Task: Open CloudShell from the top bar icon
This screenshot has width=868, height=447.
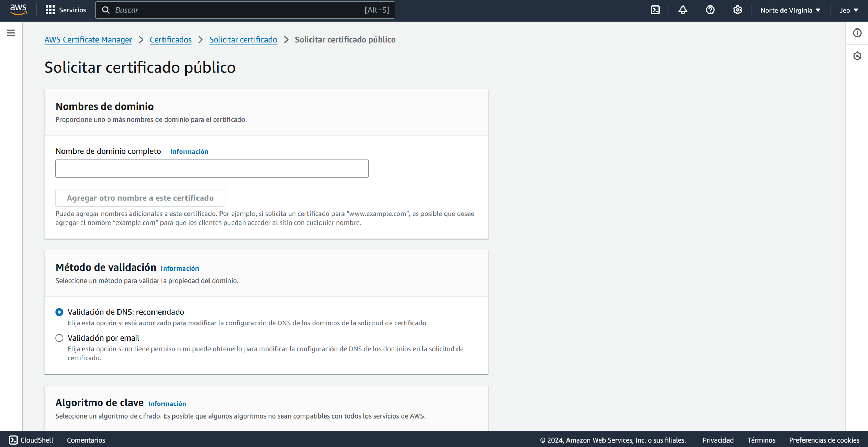Action: (x=655, y=10)
